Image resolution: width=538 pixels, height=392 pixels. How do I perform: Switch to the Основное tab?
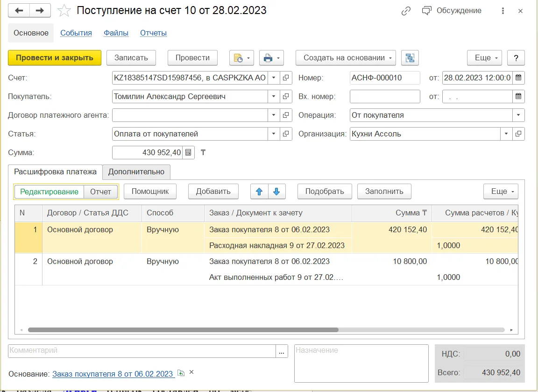coord(31,33)
